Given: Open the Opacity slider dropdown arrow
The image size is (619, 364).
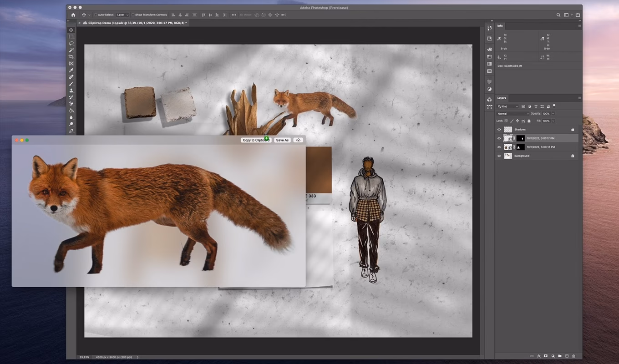Looking at the screenshot, I should click(553, 114).
